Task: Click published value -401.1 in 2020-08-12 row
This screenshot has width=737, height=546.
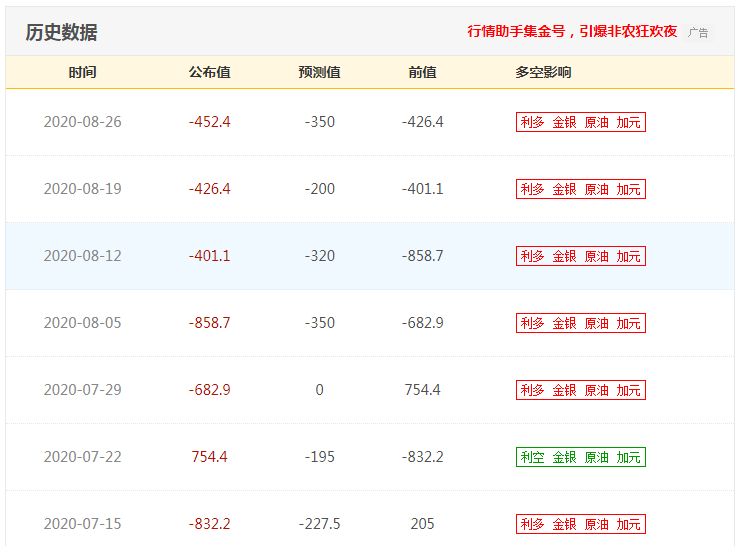Action: click(x=210, y=256)
